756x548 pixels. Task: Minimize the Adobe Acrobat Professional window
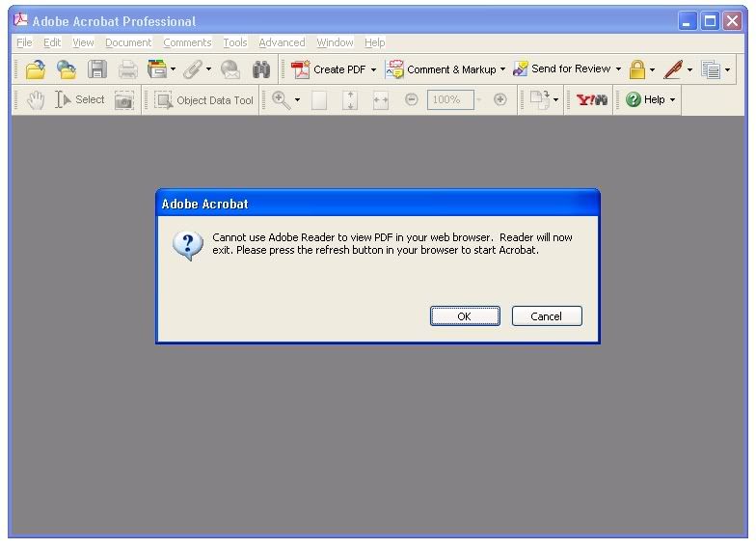(687, 21)
